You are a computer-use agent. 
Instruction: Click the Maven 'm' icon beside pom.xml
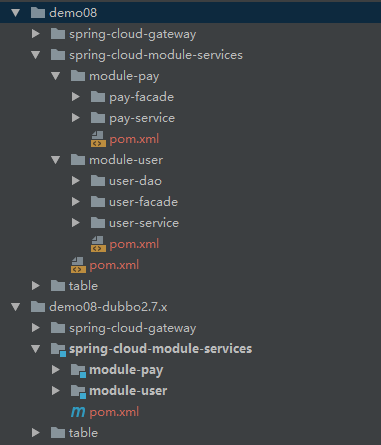coord(78,412)
